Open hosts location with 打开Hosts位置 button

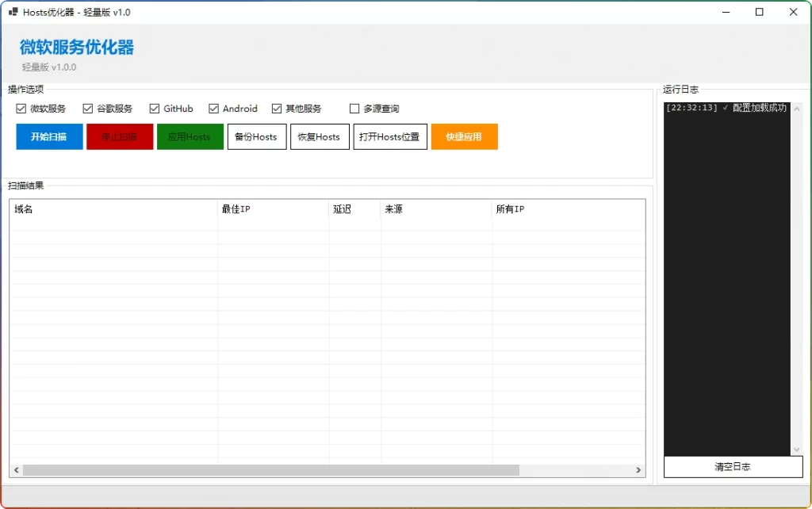coord(389,136)
